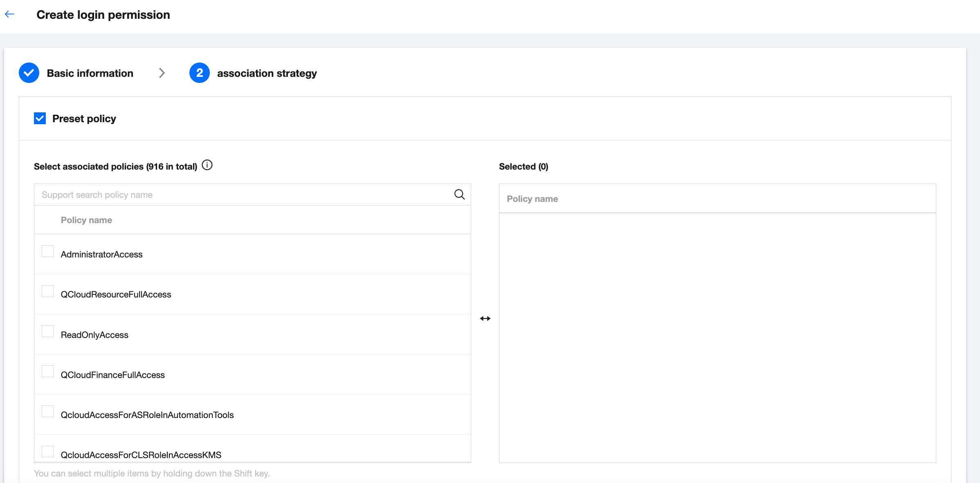Click the info icon beside policies total
Image resolution: width=980 pixels, height=483 pixels.
207,165
